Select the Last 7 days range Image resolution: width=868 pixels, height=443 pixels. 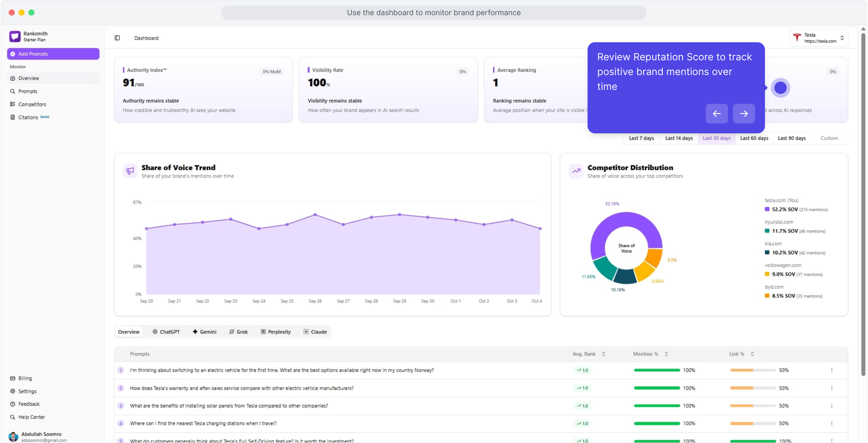tap(641, 138)
